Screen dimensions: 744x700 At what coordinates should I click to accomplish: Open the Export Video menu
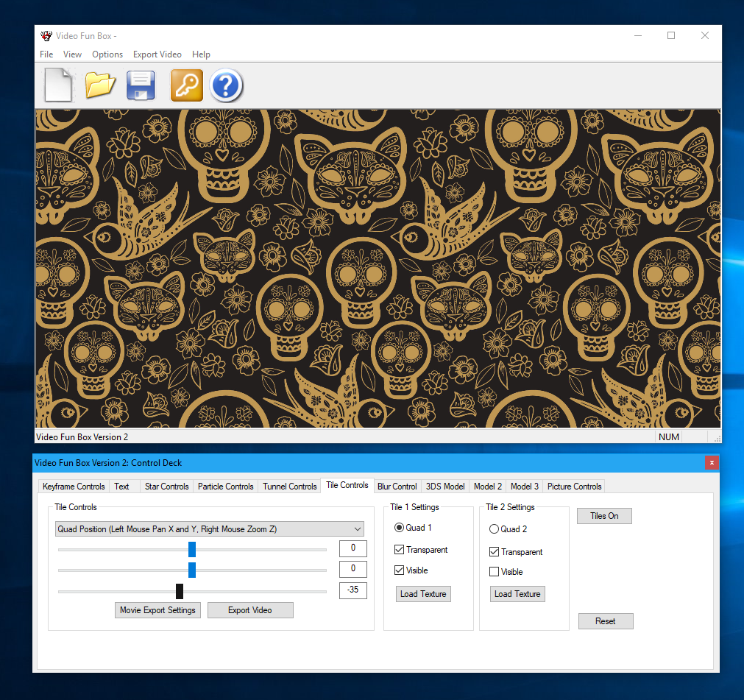coord(157,54)
